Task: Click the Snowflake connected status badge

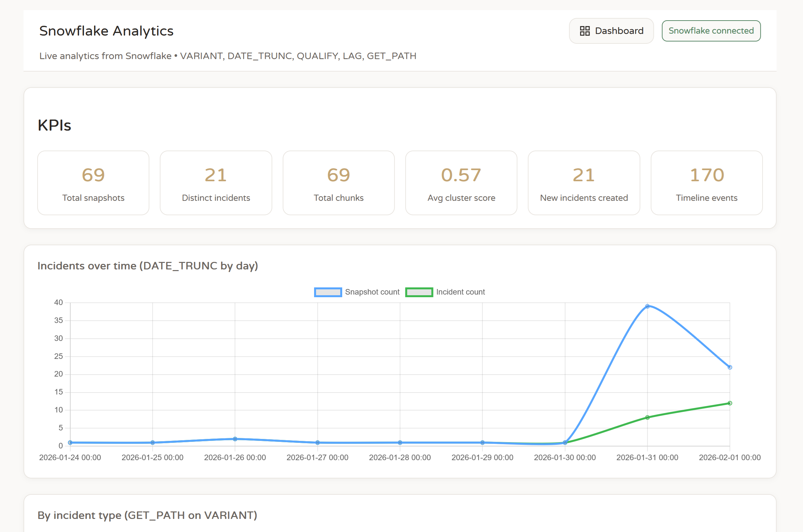Action: pyautogui.click(x=711, y=31)
